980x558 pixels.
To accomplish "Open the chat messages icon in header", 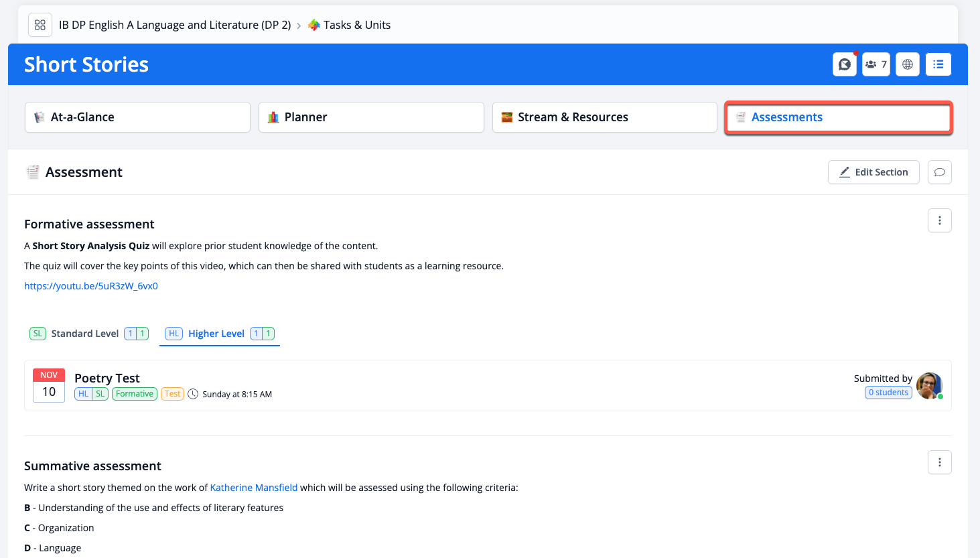I will (x=845, y=64).
